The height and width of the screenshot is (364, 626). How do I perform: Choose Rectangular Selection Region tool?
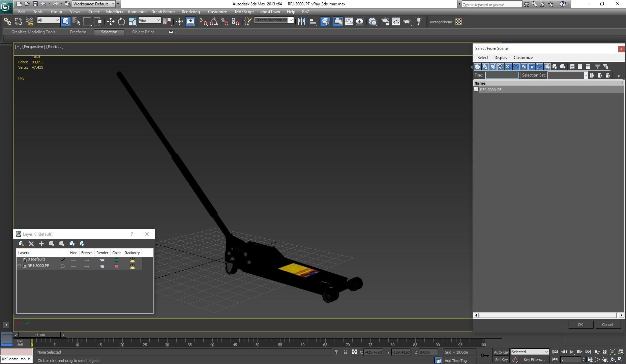coord(87,22)
